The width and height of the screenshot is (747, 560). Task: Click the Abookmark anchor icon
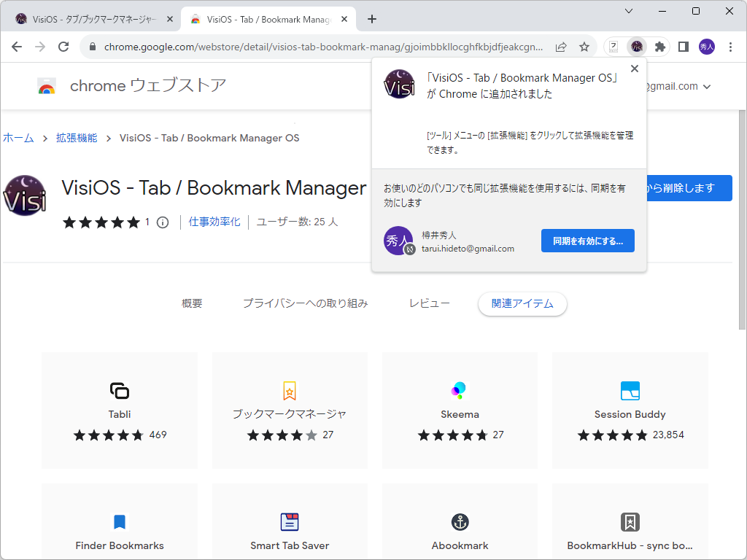(459, 521)
